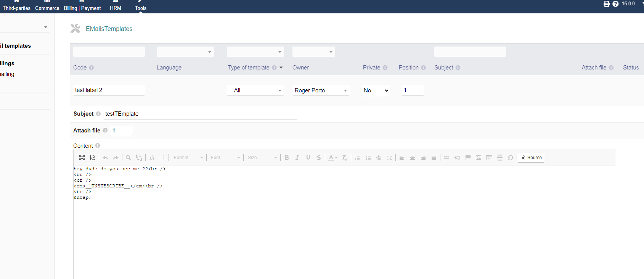The height and width of the screenshot is (279, 644).
Task: Click the info icon beside Attach file label
Action: pos(105,131)
